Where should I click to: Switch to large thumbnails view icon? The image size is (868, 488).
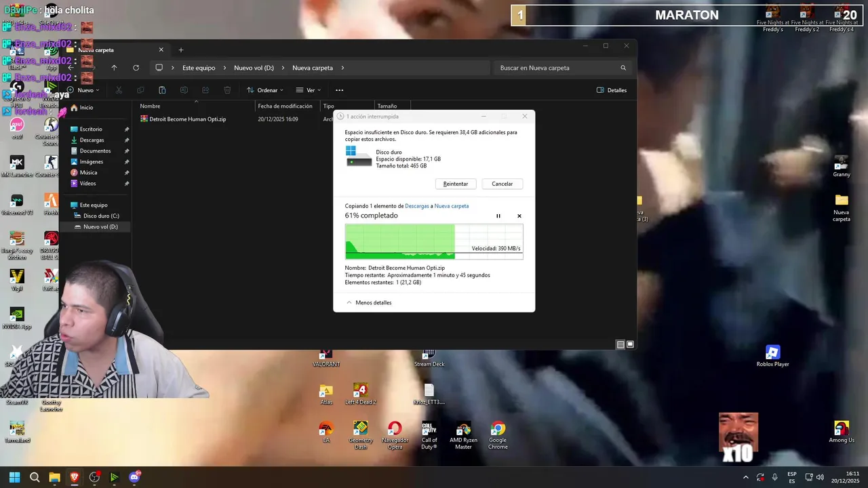click(630, 344)
